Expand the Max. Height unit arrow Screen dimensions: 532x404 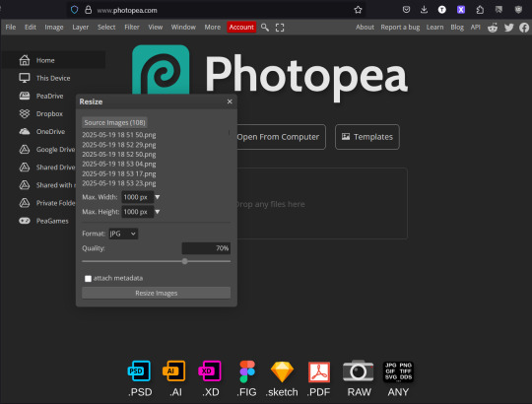158,212
